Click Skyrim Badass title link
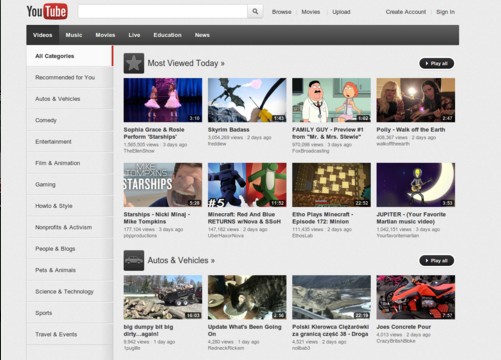The width and height of the screenshot is (501, 360). pyautogui.click(x=229, y=130)
